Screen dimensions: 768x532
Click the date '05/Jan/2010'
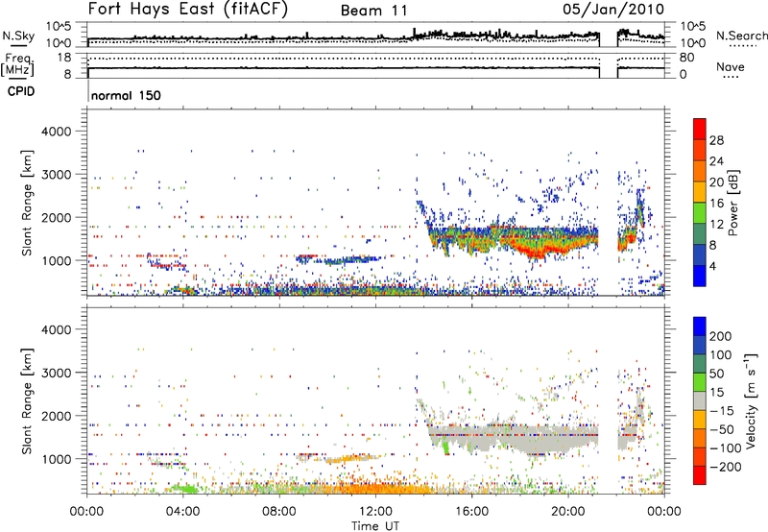613,9
